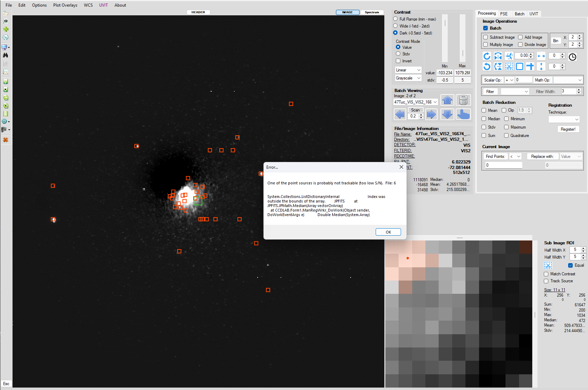Enable the Subtract Image checkbox
Image resolution: width=588 pixels, height=390 pixels.
pyautogui.click(x=486, y=37)
